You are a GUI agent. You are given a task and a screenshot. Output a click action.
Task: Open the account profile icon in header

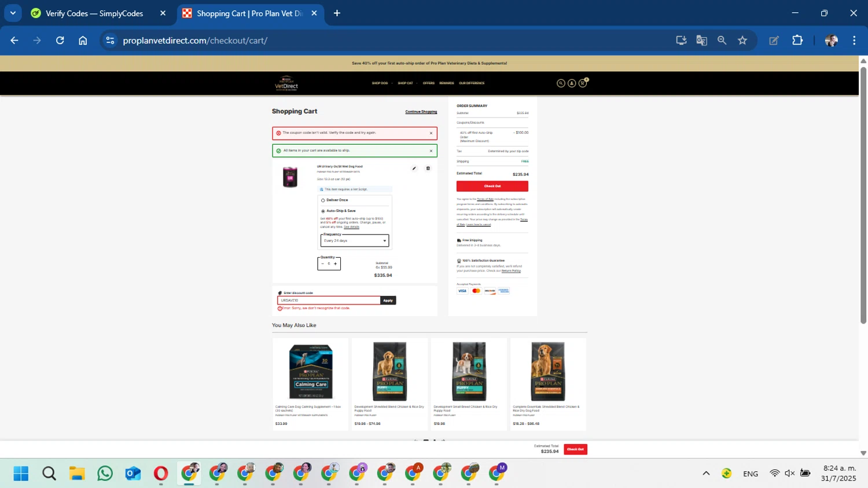571,83
